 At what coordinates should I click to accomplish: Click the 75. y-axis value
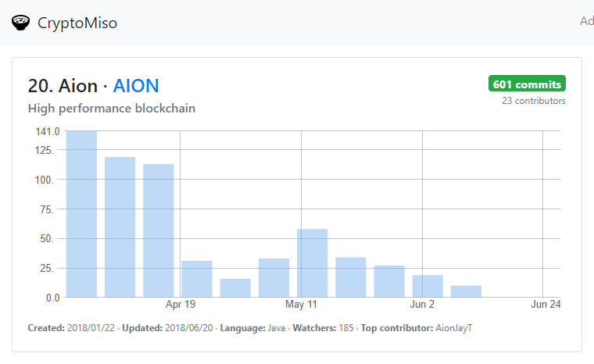(x=47, y=209)
